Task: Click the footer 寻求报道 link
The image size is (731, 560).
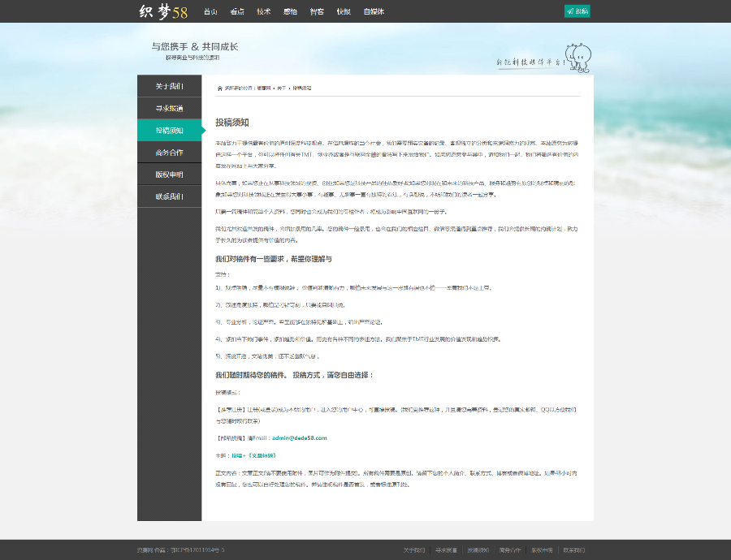Action: 446,550
